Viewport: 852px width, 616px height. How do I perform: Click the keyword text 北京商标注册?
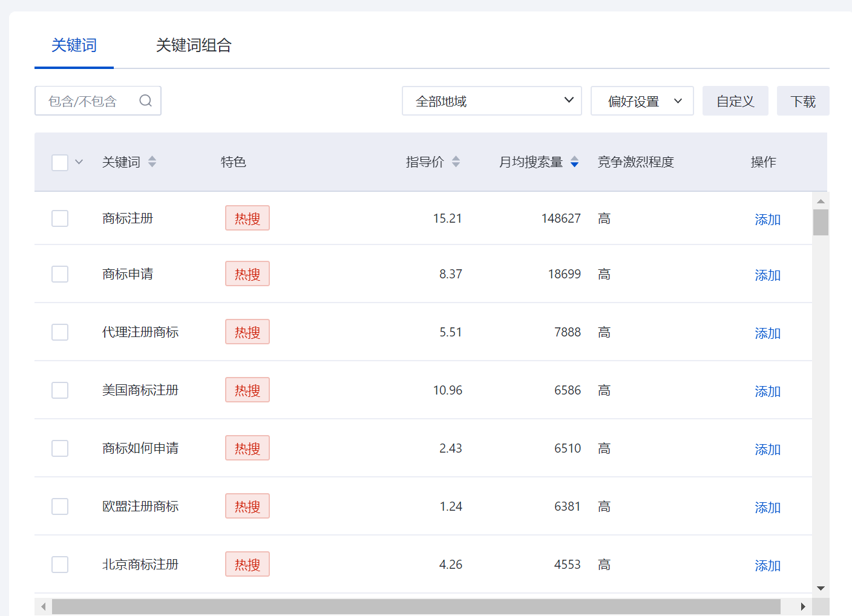point(140,565)
